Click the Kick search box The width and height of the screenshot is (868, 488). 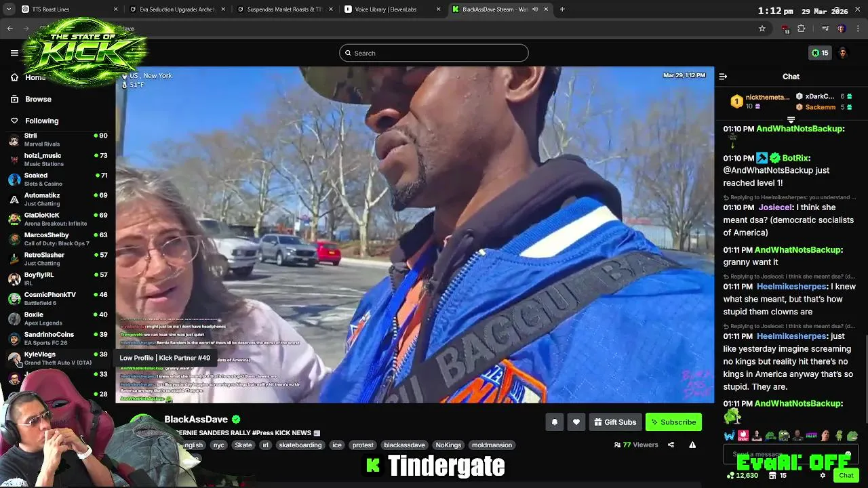coord(434,53)
